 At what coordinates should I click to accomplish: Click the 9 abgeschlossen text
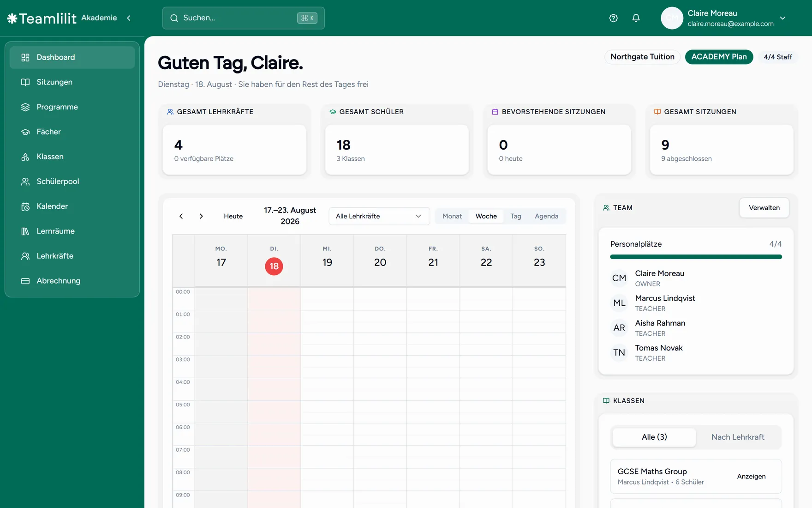pyautogui.click(x=687, y=159)
